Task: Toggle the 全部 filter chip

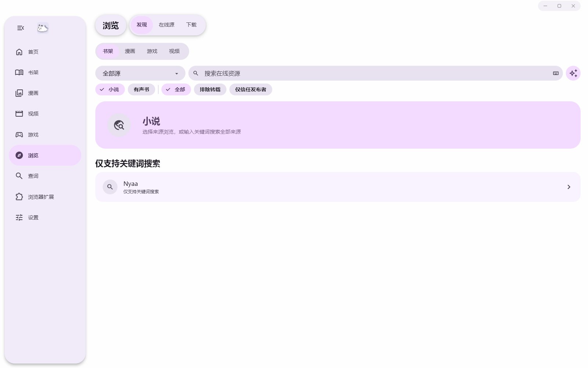Action: pos(176,89)
